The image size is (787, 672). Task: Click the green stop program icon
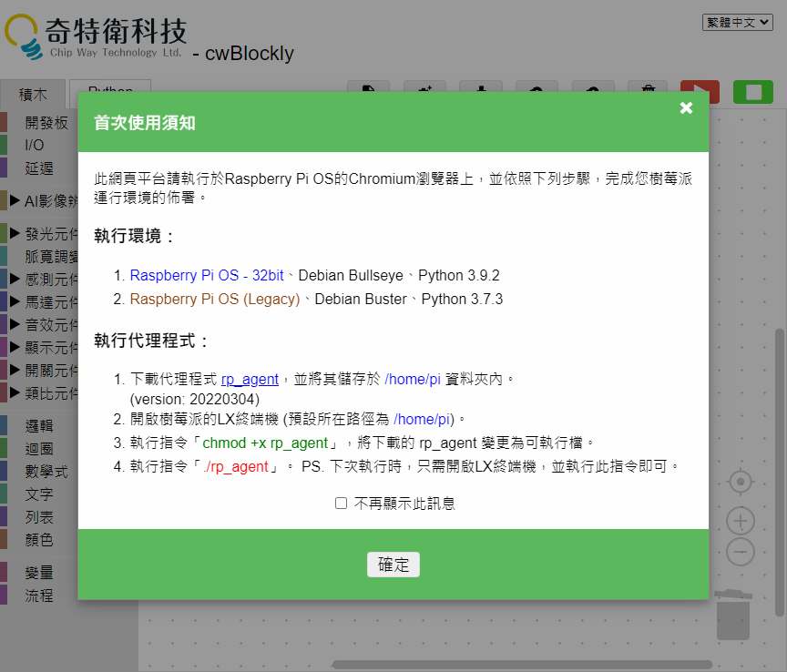[752, 91]
